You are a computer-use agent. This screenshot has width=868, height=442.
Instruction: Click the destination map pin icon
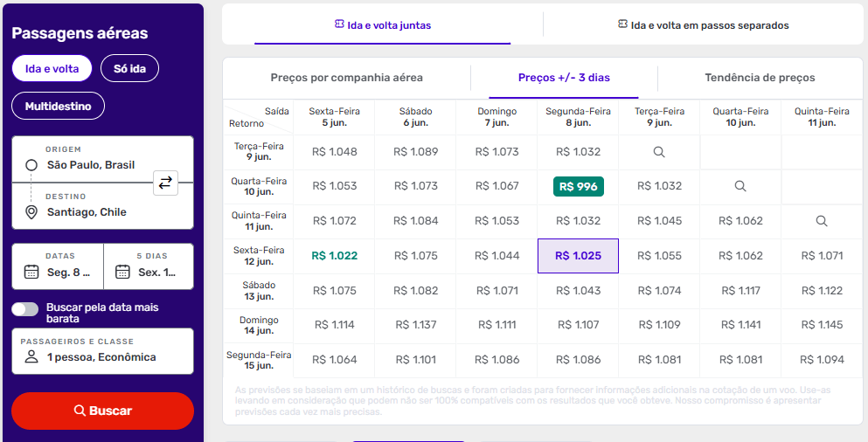pos(31,212)
